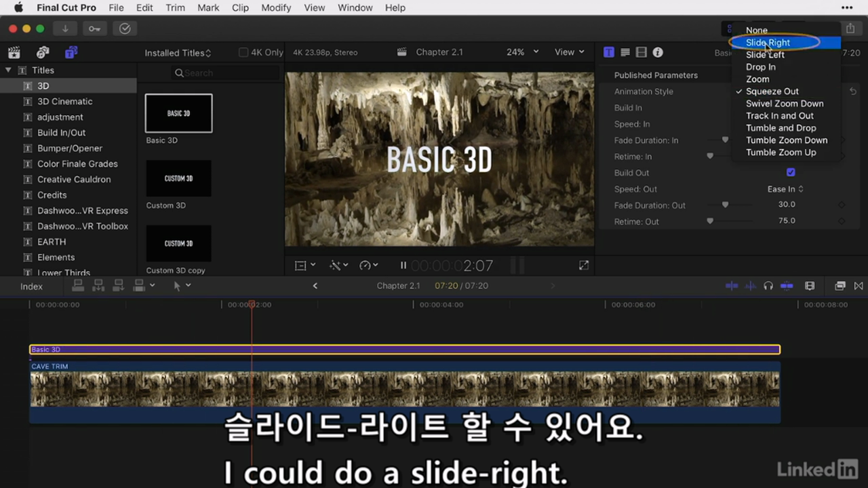Select the Basic 3D clip in timeline

(x=405, y=350)
